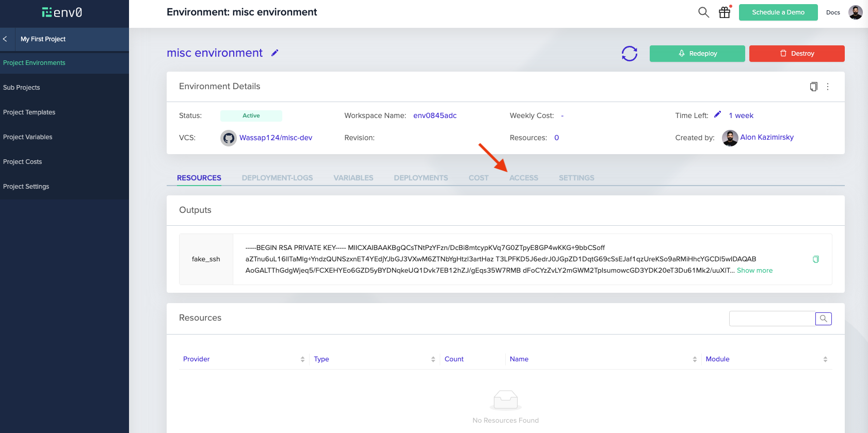Copy the fake_ssh output value

816,259
